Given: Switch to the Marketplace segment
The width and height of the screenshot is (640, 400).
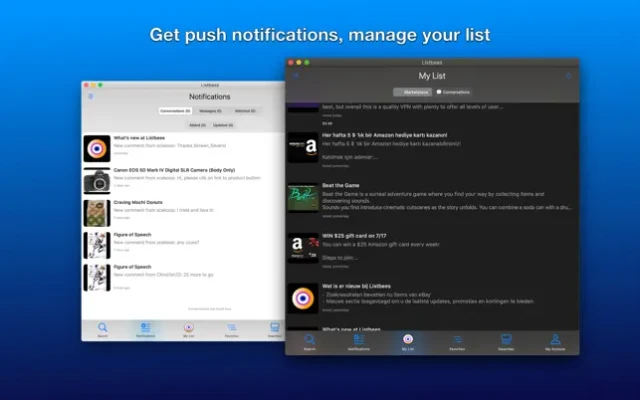Looking at the screenshot, I should (412, 92).
